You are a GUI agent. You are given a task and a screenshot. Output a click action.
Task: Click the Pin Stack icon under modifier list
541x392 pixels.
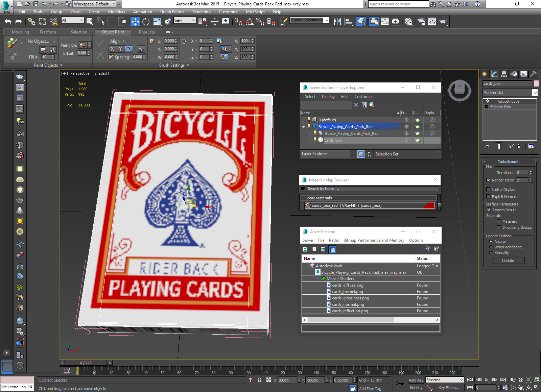pos(487,146)
